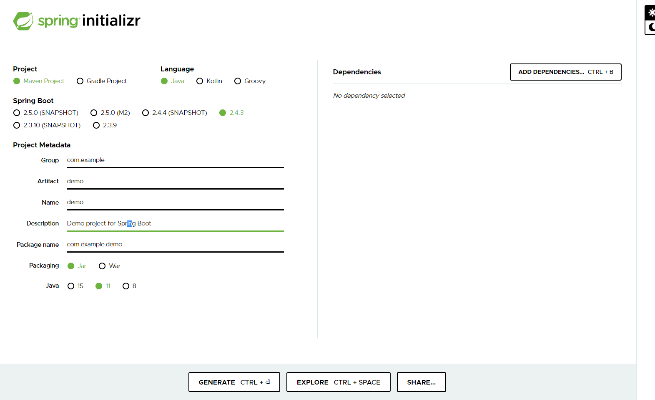Viewport: 655px width, 400px height.
Task: Choose Groovy as the language
Action: [x=237, y=80]
